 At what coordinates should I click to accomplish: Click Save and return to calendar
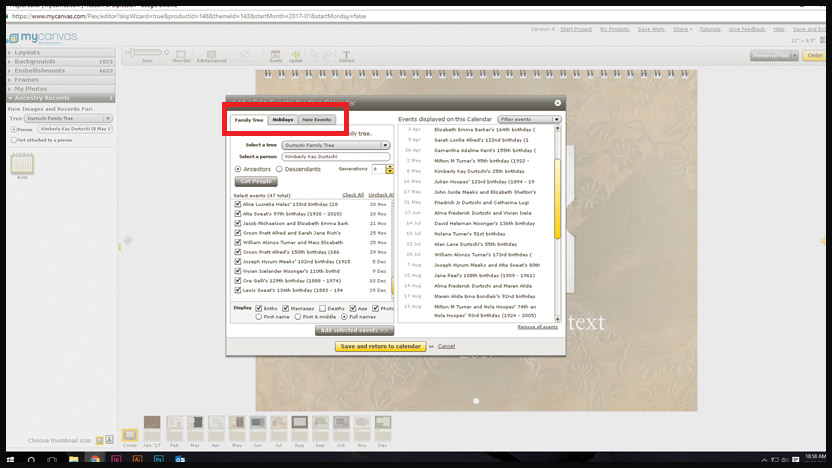(380, 346)
